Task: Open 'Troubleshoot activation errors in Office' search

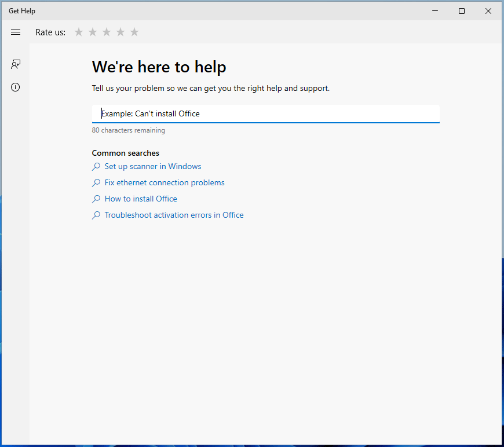Action: [174, 215]
